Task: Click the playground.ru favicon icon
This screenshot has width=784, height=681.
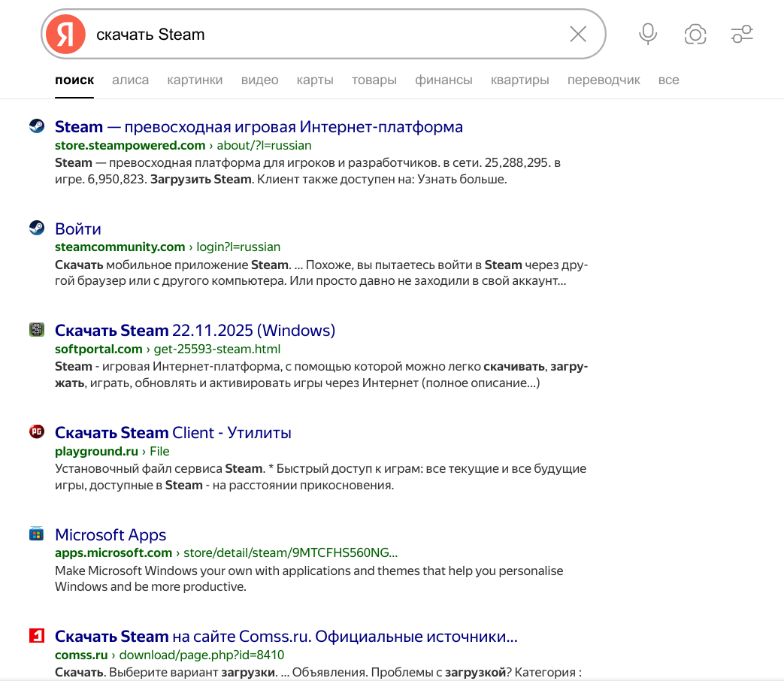Action: [x=37, y=432]
